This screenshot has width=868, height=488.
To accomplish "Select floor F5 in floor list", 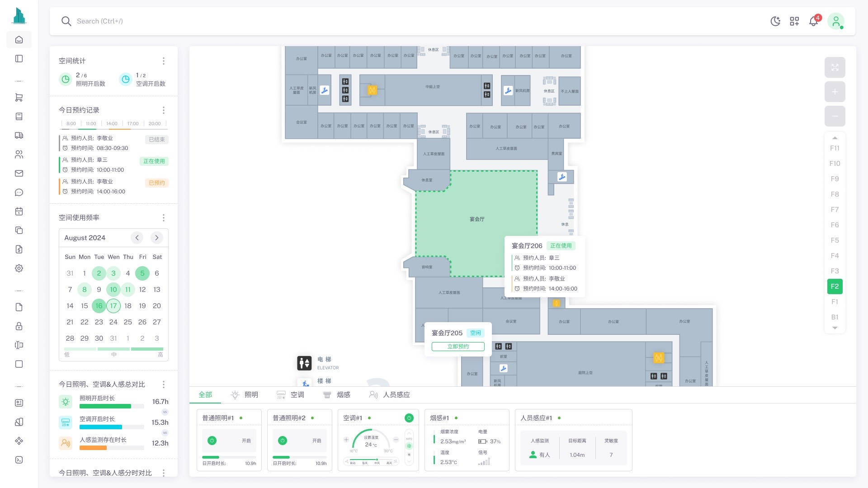I will click(x=835, y=240).
